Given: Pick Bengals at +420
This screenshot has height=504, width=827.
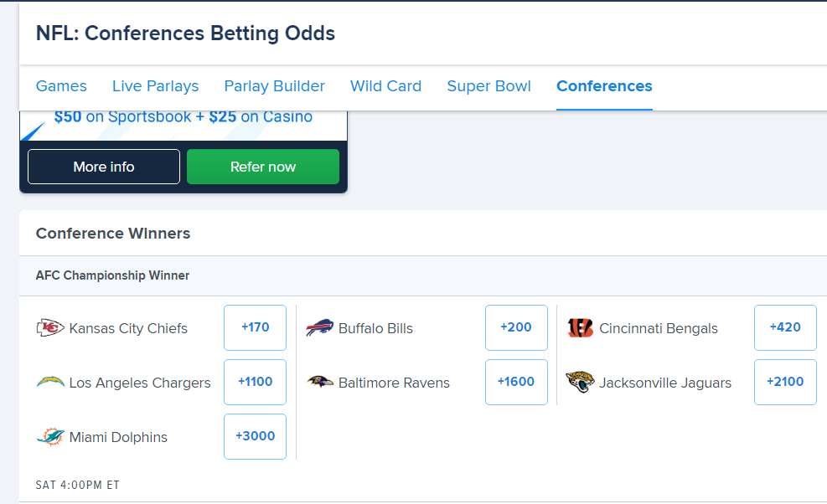Looking at the screenshot, I should click(785, 327).
